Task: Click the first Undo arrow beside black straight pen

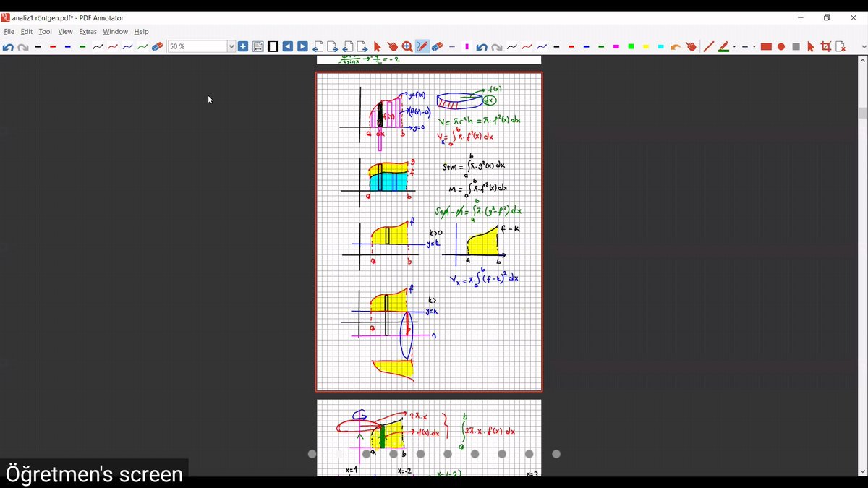Action: tap(8, 47)
